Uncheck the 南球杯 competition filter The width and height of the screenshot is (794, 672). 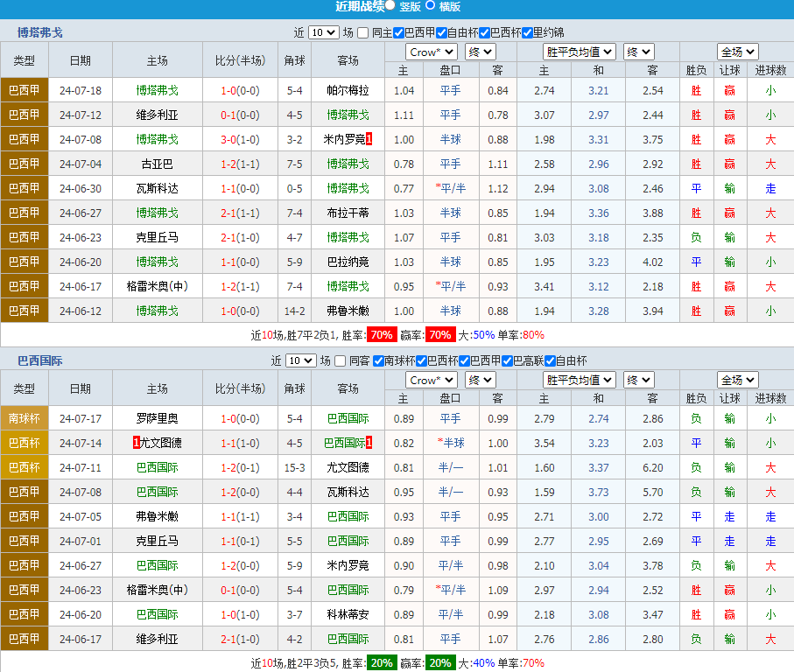pos(378,360)
